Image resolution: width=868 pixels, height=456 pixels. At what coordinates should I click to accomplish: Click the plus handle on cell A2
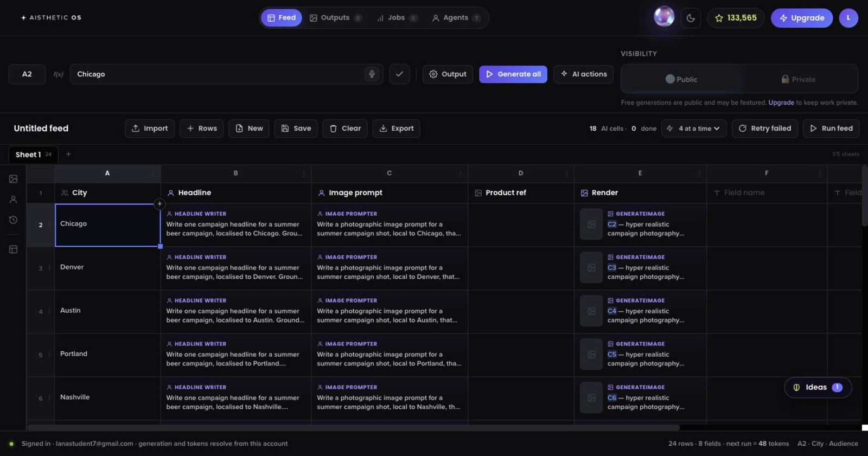coord(159,204)
